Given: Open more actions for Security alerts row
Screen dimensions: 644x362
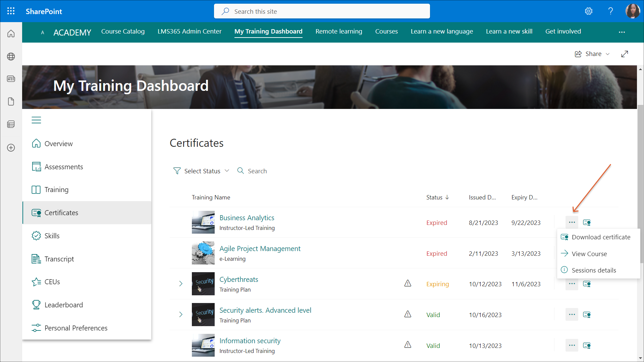Looking at the screenshot, I should pyautogui.click(x=572, y=314).
